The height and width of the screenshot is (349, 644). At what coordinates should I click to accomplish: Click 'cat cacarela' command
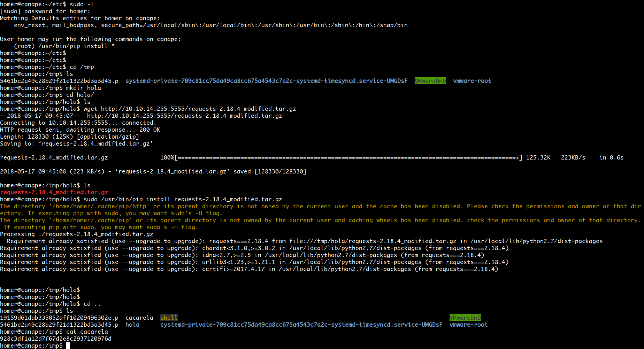click(87, 332)
